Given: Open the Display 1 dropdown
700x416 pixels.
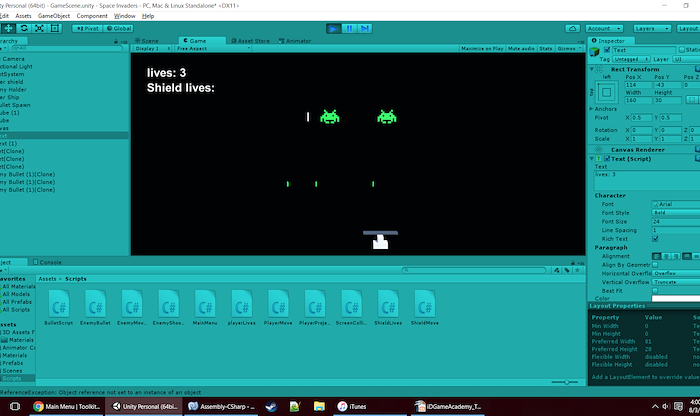Looking at the screenshot, I should coord(152,48).
